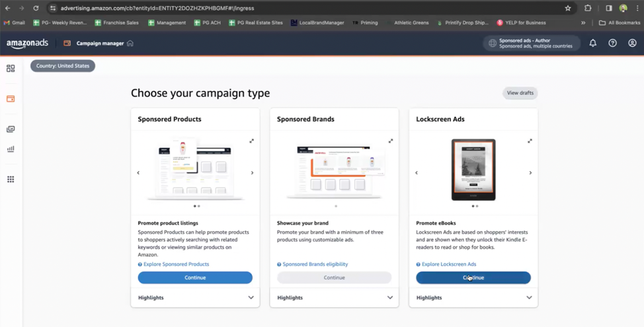The height and width of the screenshot is (327, 644).
Task: Click disabled Sponsored Brands Continue button
Action: (335, 277)
